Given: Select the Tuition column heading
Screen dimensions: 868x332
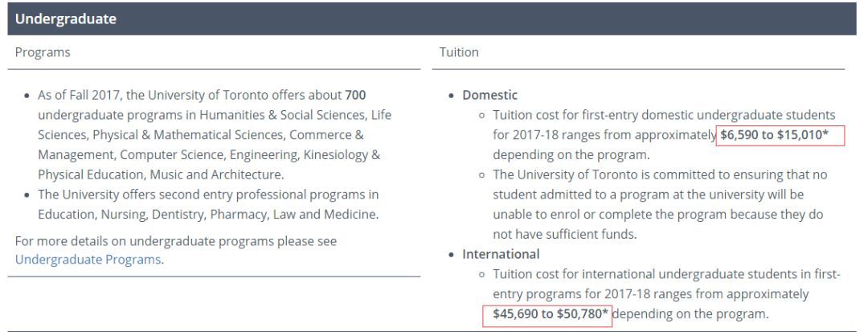Looking at the screenshot, I should coord(459,52).
